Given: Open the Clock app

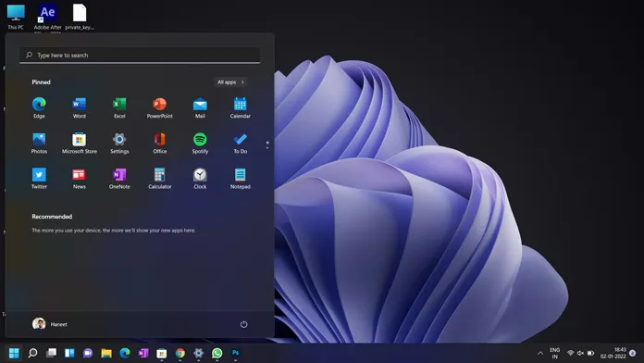Looking at the screenshot, I should coord(200,179).
